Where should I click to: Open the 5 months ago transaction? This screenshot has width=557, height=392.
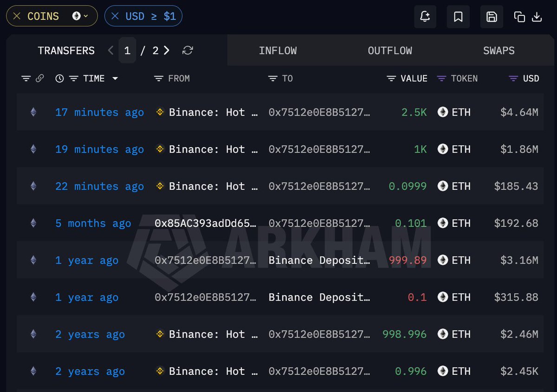pos(93,223)
